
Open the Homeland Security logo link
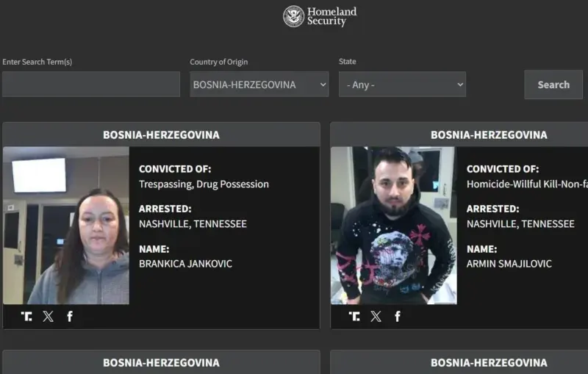320,16
